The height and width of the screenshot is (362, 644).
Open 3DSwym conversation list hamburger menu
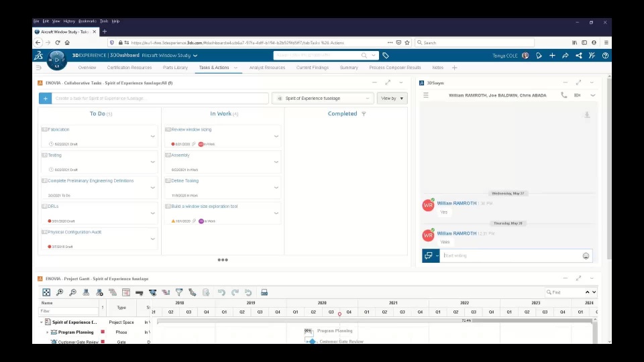pos(426,95)
